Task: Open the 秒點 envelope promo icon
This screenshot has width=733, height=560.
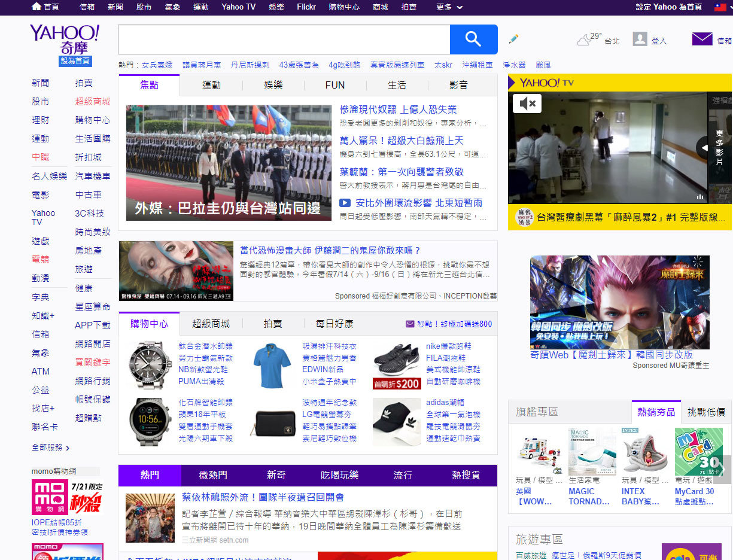Action: (410, 324)
